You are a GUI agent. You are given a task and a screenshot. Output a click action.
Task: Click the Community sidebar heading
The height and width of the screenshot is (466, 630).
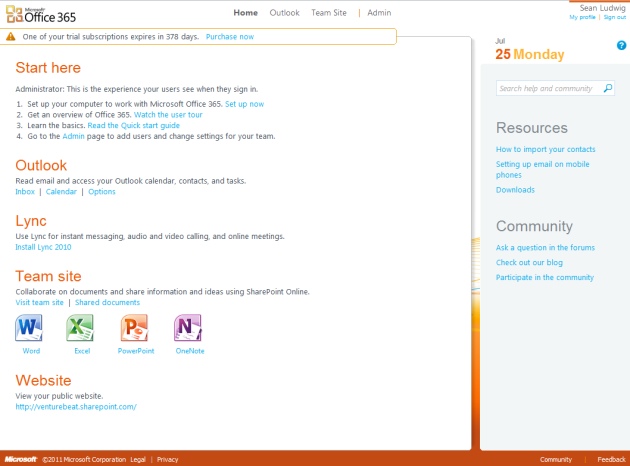(534, 226)
